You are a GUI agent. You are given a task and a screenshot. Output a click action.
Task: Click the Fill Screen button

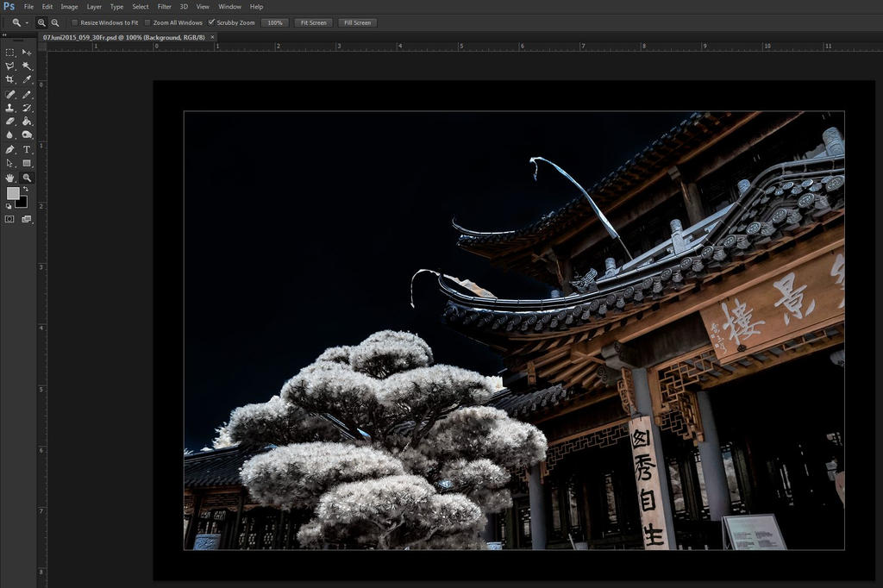click(x=357, y=22)
